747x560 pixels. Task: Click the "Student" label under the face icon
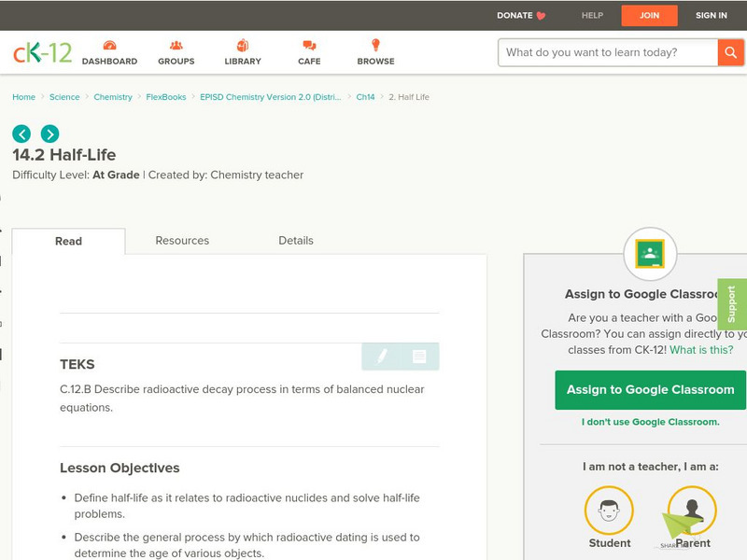(x=610, y=543)
